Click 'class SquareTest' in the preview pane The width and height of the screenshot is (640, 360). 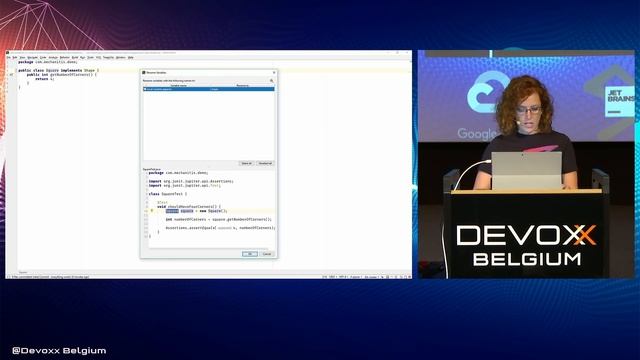click(x=166, y=194)
